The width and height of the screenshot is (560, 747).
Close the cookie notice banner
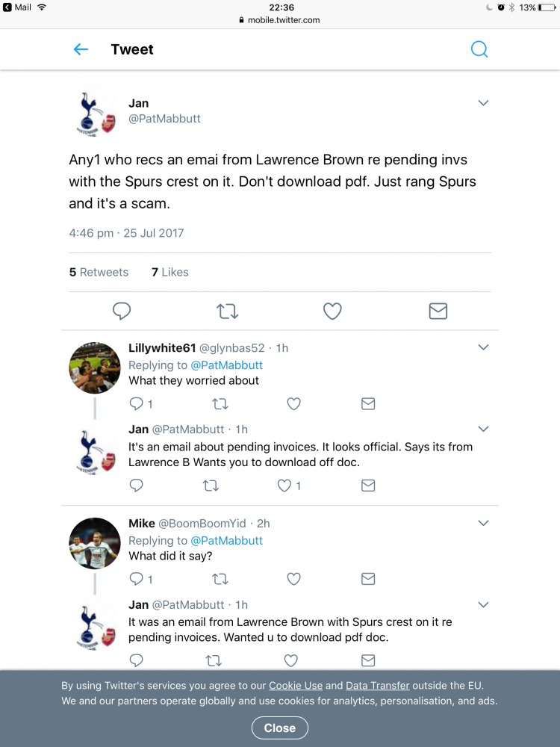pos(280,728)
